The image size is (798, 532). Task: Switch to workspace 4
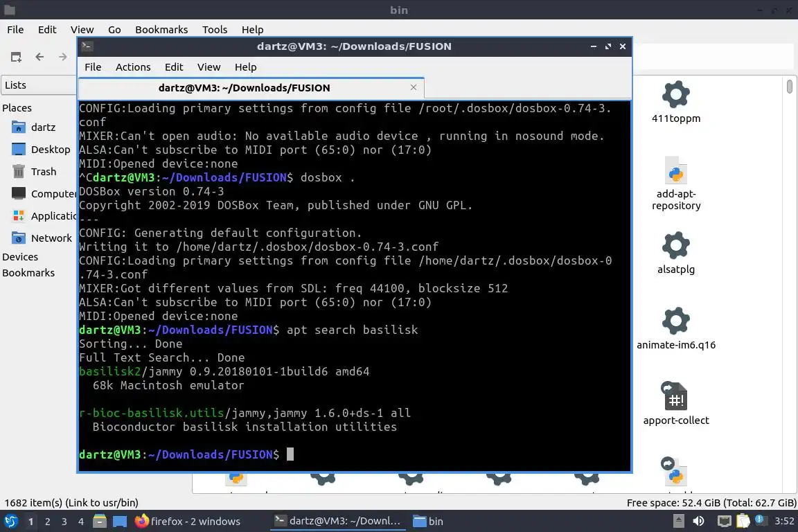(x=81, y=522)
